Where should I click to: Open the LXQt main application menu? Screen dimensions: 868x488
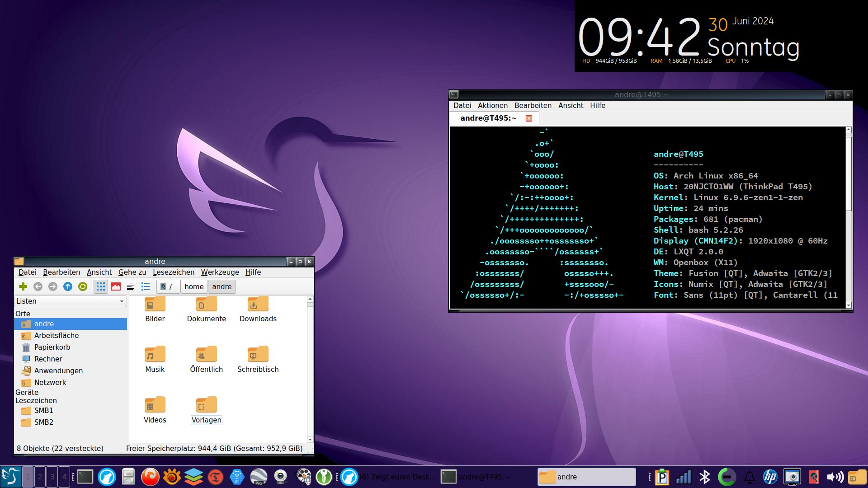(10, 477)
